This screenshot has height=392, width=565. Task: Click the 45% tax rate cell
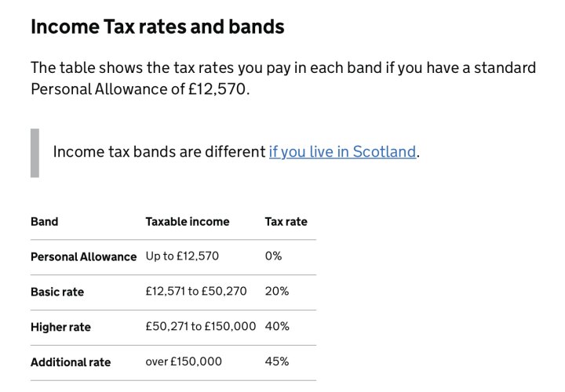pos(277,361)
